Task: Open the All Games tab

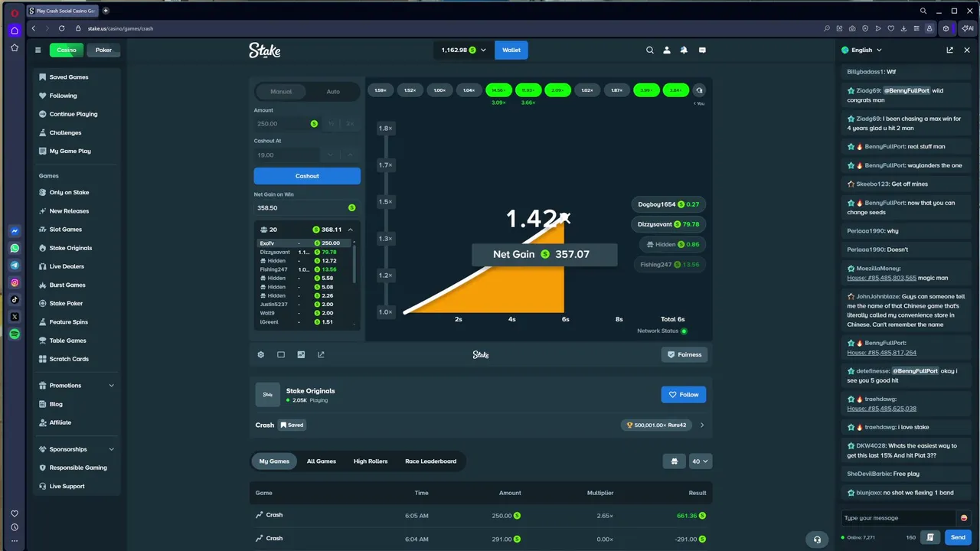Action: coord(322,461)
